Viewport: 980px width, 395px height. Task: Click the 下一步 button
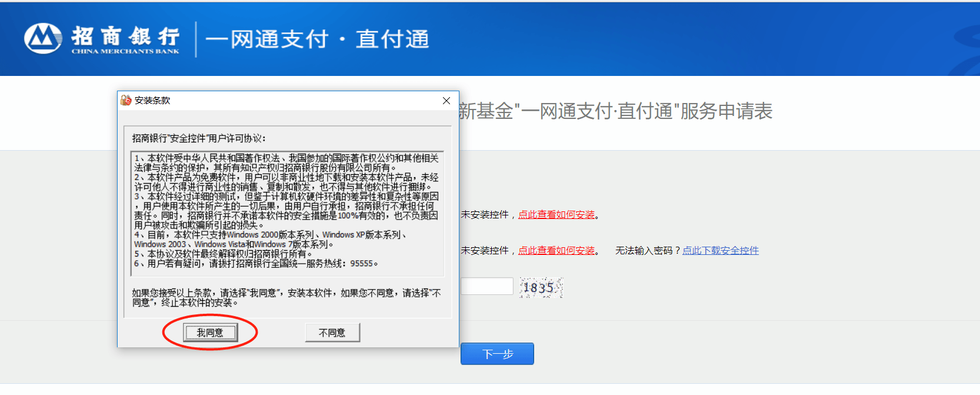tap(497, 354)
